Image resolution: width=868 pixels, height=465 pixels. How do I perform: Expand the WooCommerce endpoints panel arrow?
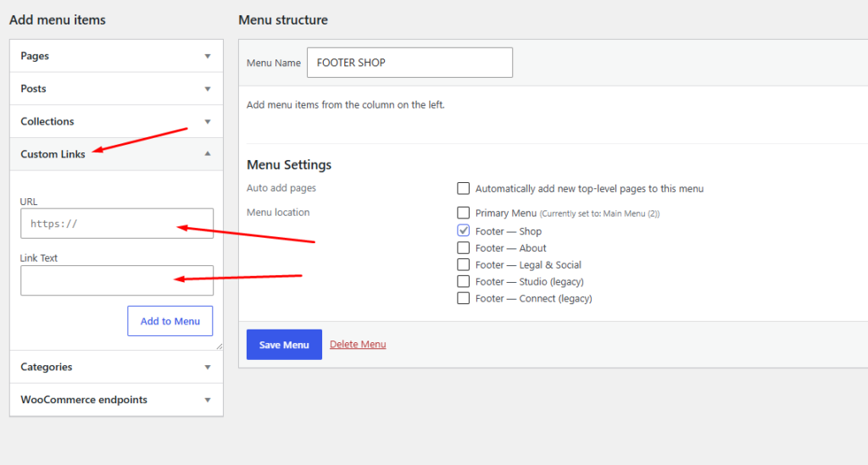point(208,400)
